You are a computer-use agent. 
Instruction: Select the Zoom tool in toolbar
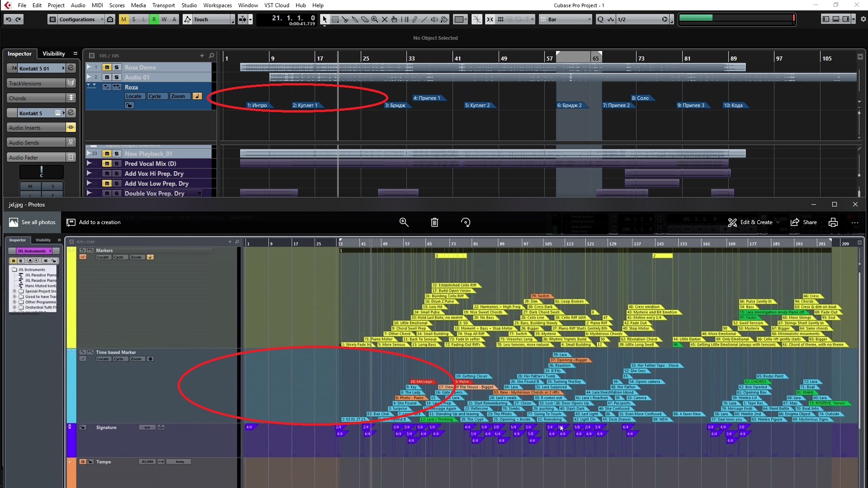point(375,19)
